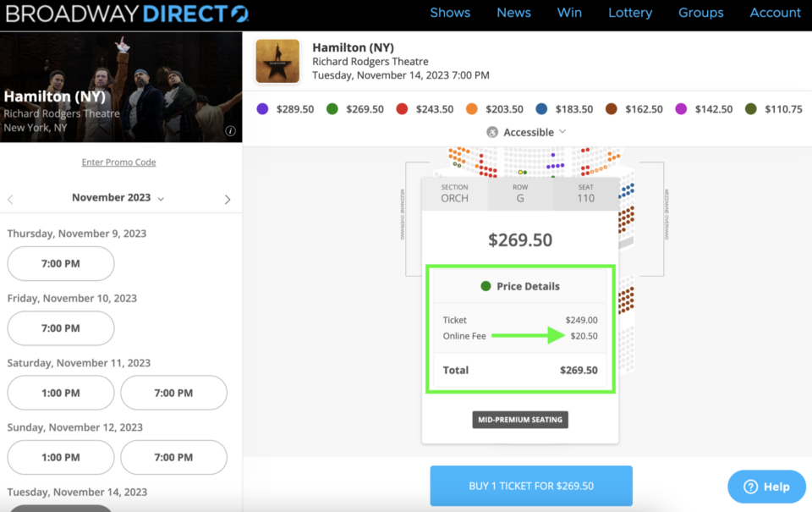Select Thursday November 9 7:00 PM showtime

tap(61, 263)
